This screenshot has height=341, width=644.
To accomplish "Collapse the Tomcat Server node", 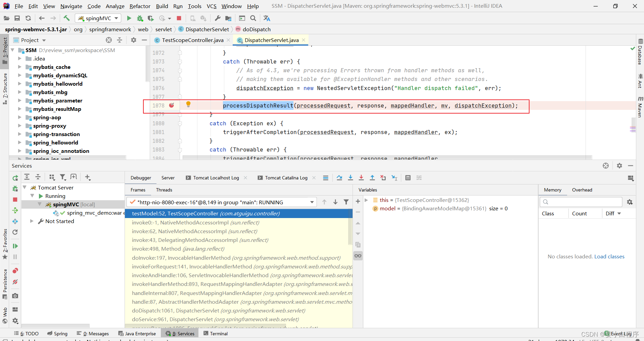I will pos(25,187).
